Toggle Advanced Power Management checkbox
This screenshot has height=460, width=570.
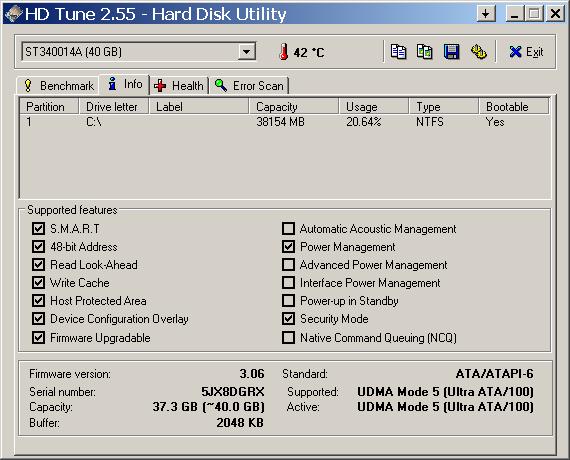(x=288, y=265)
